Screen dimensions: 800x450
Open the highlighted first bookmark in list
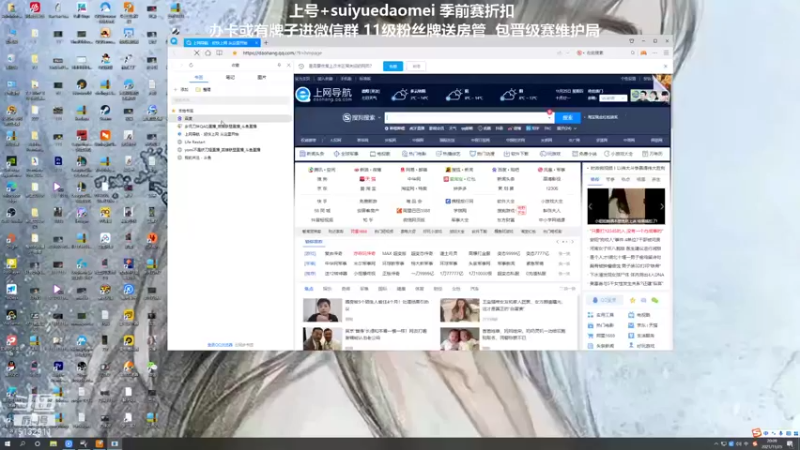(x=232, y=118)
